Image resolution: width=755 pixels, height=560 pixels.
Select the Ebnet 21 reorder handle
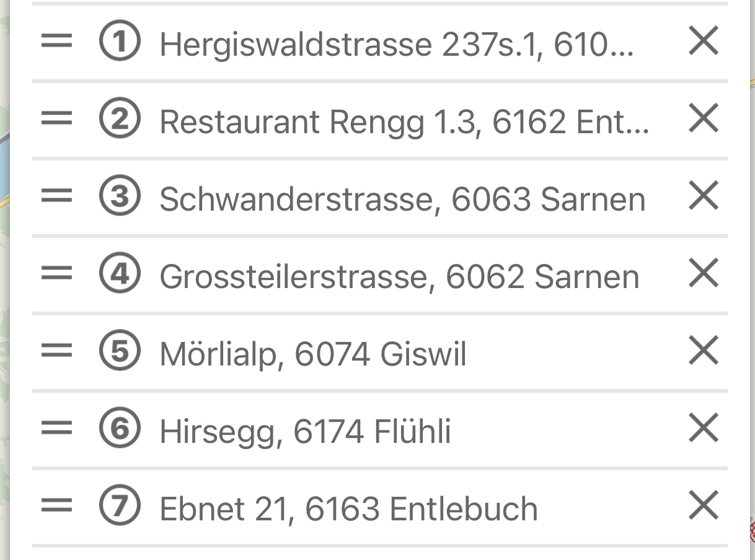(x=56, y=505)
